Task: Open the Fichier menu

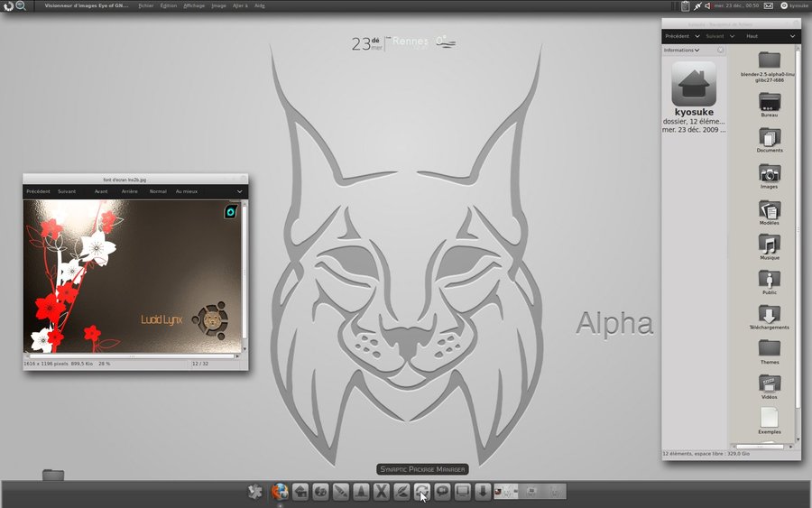Action: click(x=146, y=5)
